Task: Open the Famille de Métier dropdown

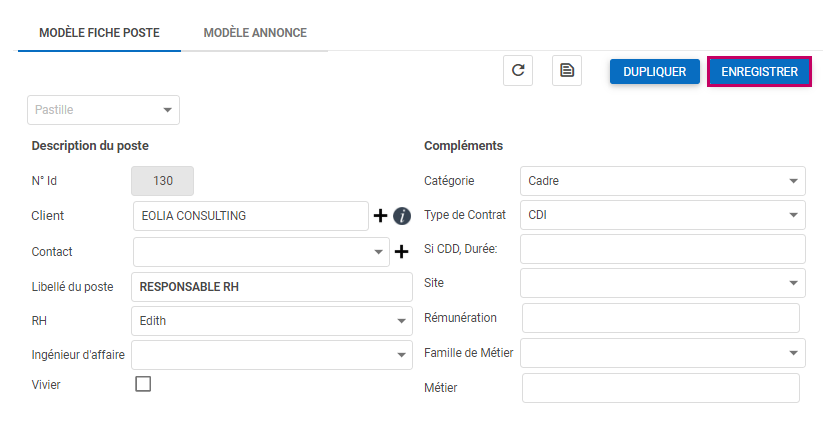Action: pos(662,352)
